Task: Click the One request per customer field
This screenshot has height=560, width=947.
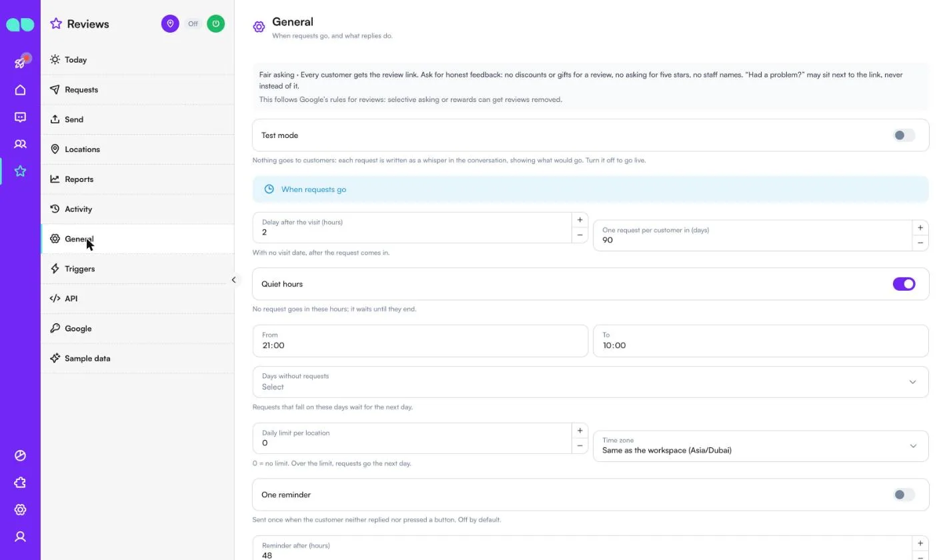Action: (753, 236)
